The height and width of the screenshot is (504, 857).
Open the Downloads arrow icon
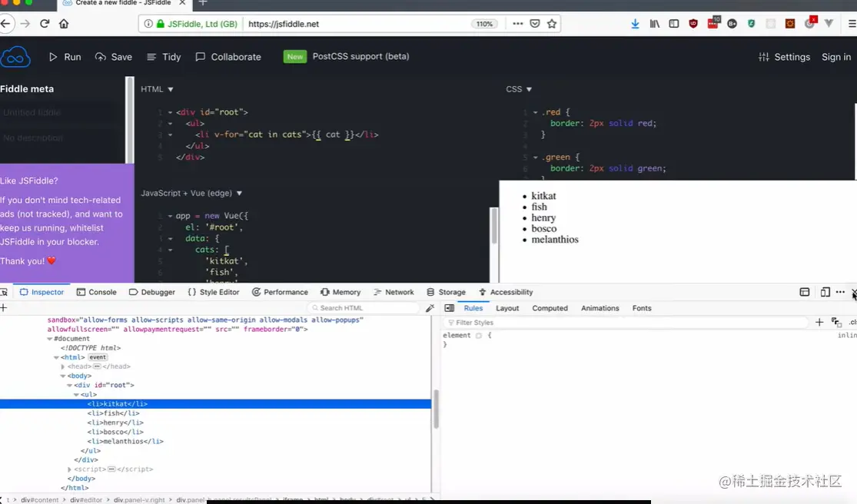(x=635, y=24)
